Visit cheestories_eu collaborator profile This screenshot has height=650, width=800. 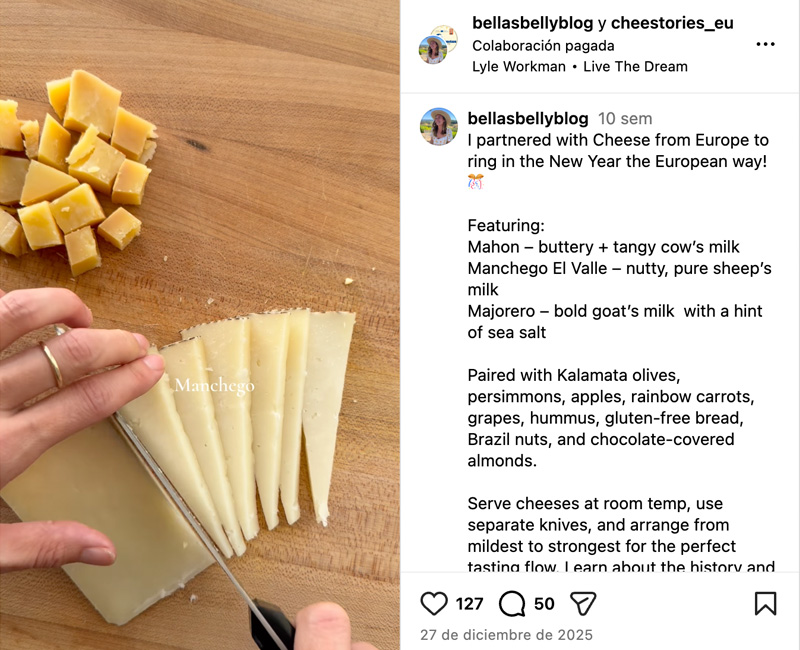tap(672, 23)
